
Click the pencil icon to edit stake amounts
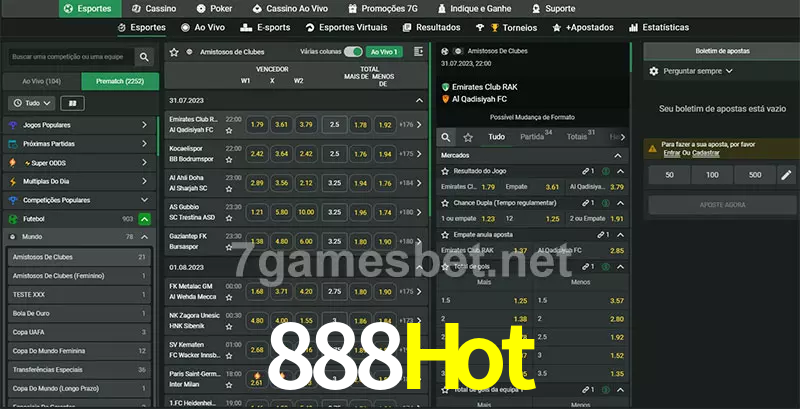(785, 175)
